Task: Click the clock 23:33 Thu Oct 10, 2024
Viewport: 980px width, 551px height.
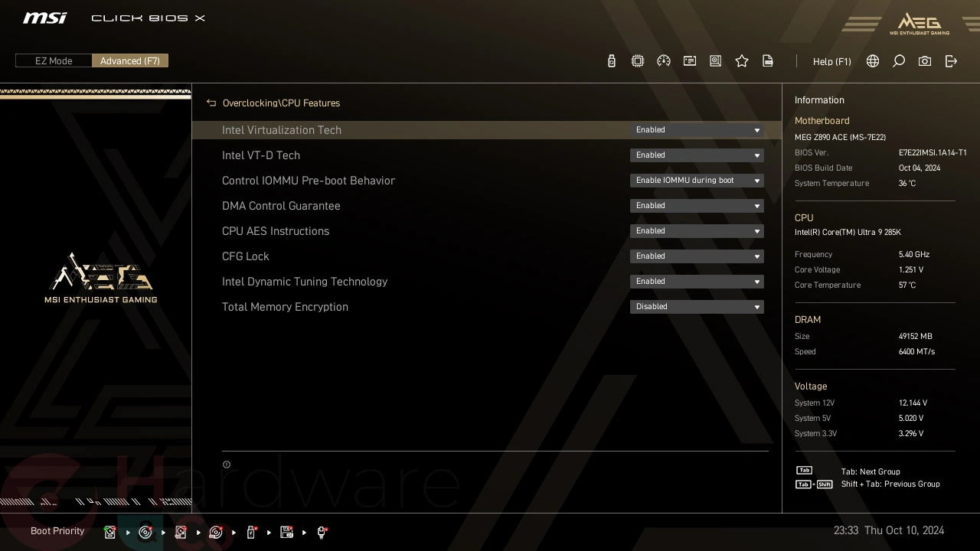Action: click(888, 530)
